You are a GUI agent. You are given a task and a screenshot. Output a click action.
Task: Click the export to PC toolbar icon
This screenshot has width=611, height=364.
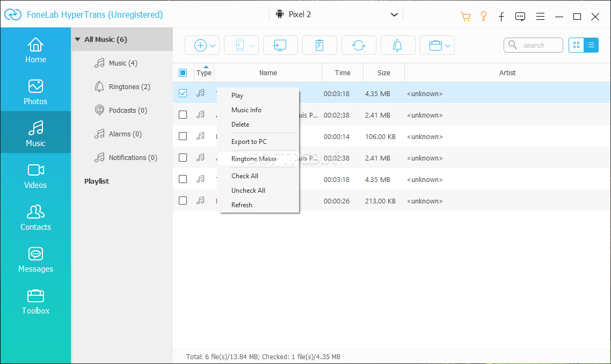[x=280, y=45]
